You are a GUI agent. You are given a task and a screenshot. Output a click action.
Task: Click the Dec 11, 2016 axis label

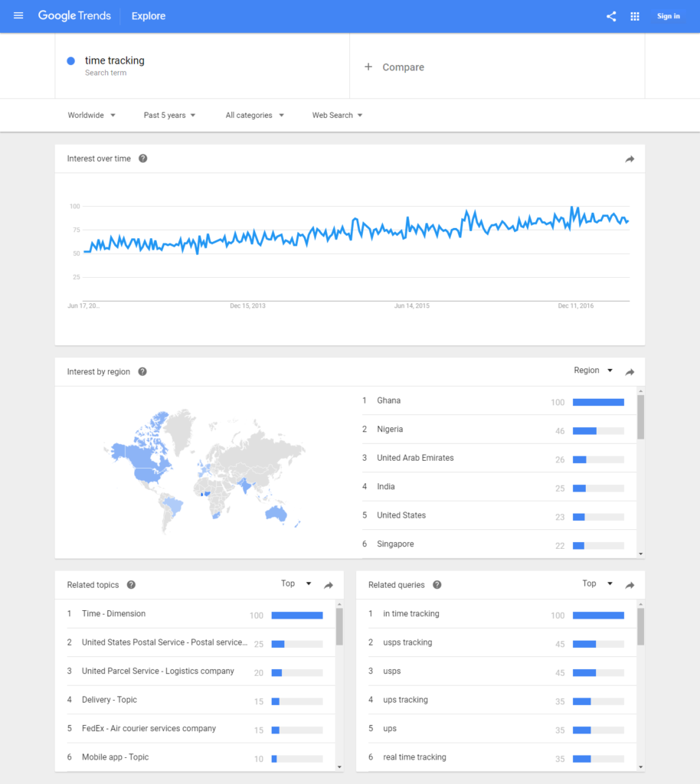(x=575, y=305)
